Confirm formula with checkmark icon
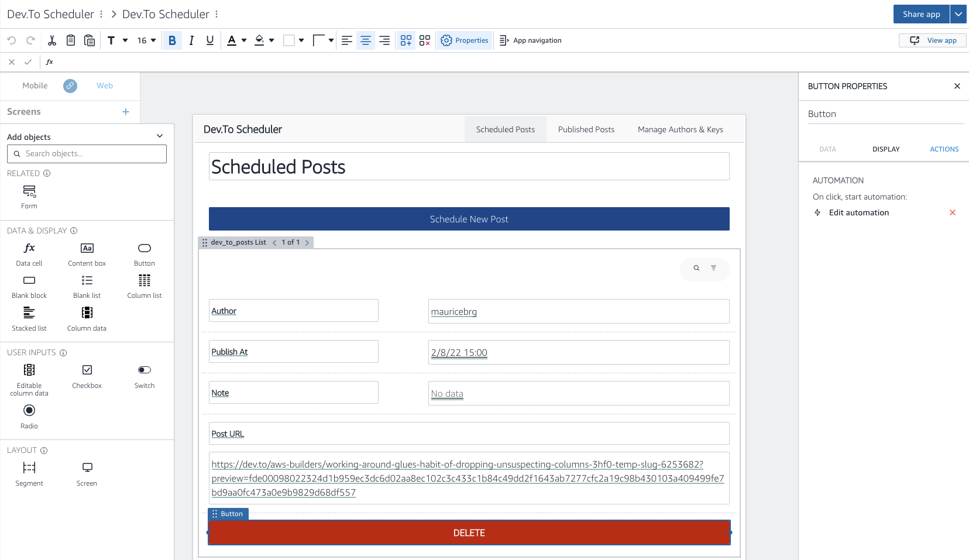The height and width of the screenshot is (560, 969). pos(28,61)
